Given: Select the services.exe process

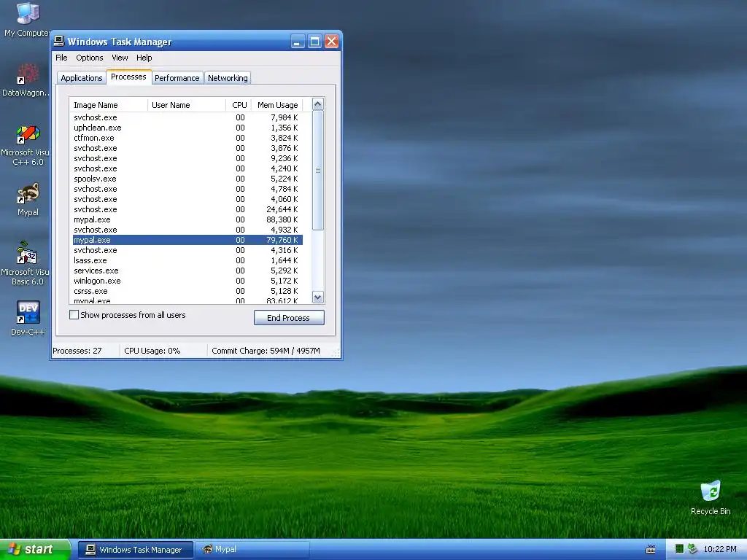Looking at the screenshot, I should pyautogui.click(x=187, y=271).
